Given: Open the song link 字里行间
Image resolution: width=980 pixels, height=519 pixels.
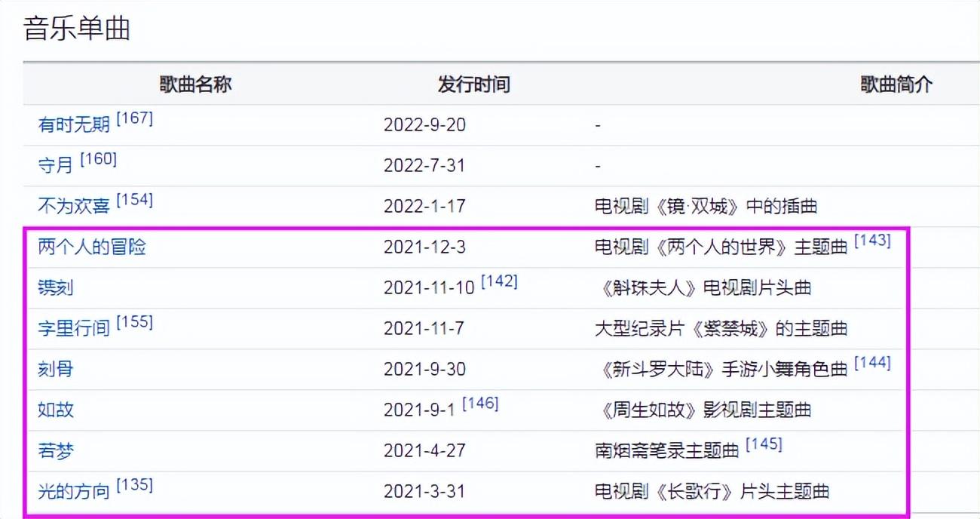Looking at the screenshot, I should pyautogui.click(x=74, y=329).
